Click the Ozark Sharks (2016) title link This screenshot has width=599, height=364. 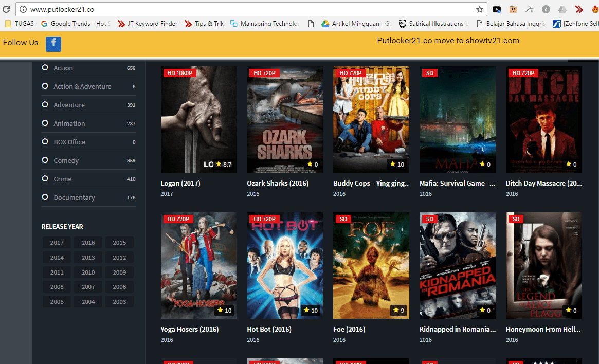tap(278, 184)
